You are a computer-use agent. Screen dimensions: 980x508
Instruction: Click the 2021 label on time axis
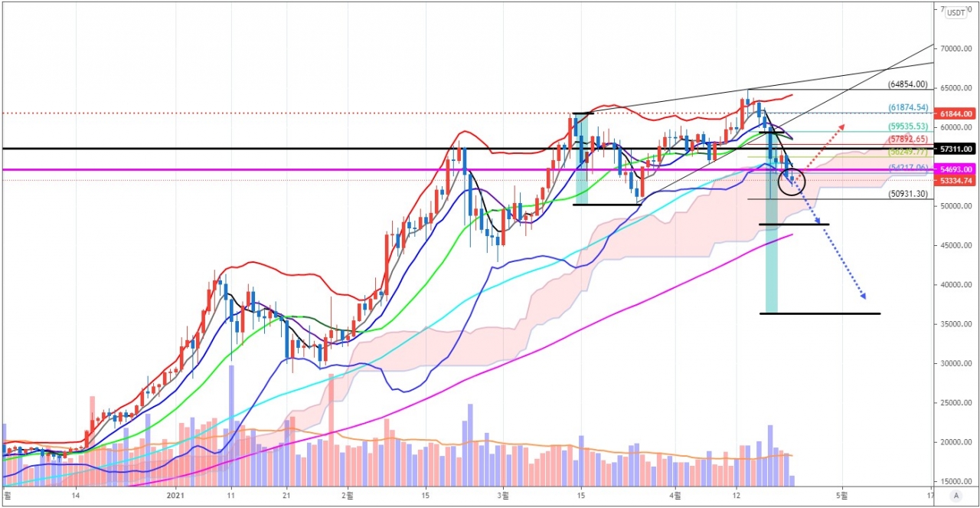point(176,495)
